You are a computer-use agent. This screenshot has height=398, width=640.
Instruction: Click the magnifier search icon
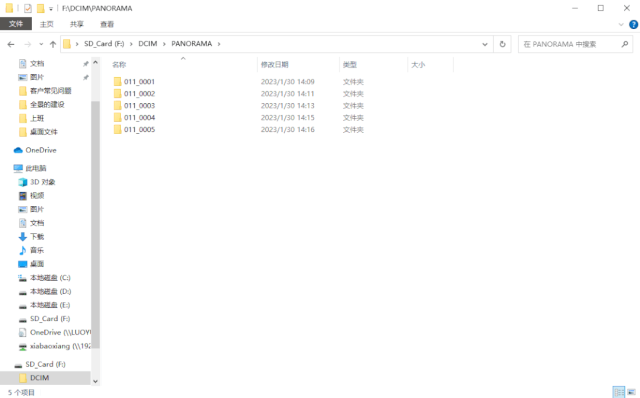(624, 44)
